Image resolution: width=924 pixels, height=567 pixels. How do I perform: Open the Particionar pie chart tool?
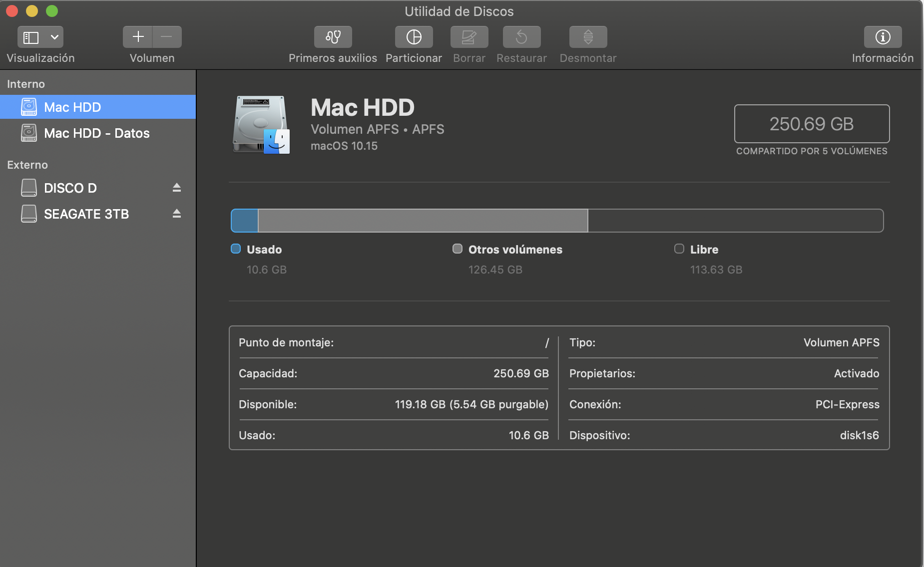pos(414,37)
